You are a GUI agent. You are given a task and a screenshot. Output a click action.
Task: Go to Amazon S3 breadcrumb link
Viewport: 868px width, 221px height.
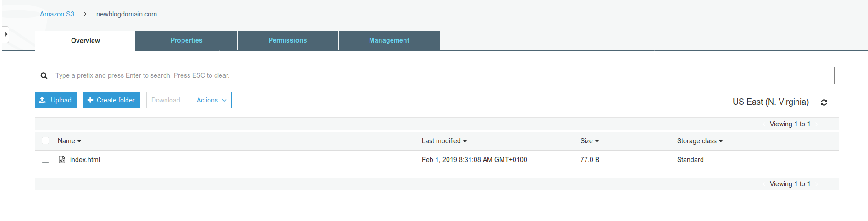(x=57, y=14)
